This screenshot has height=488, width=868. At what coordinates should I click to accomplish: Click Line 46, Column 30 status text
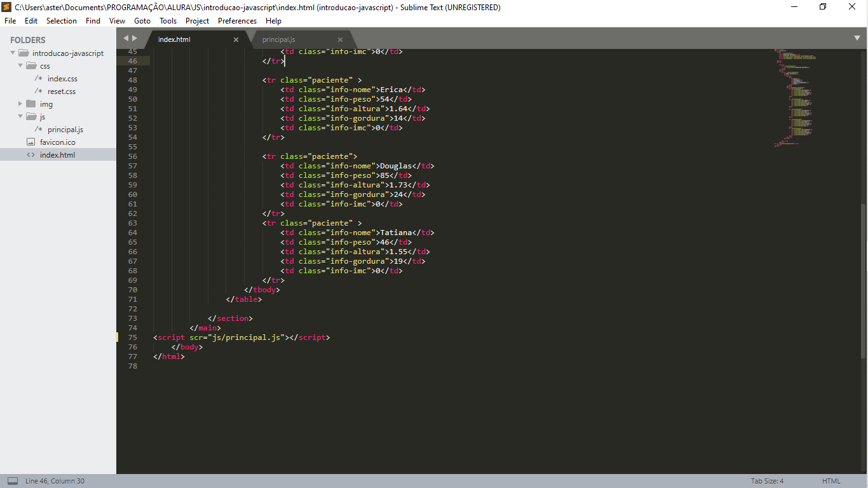(x=55, y=481)
